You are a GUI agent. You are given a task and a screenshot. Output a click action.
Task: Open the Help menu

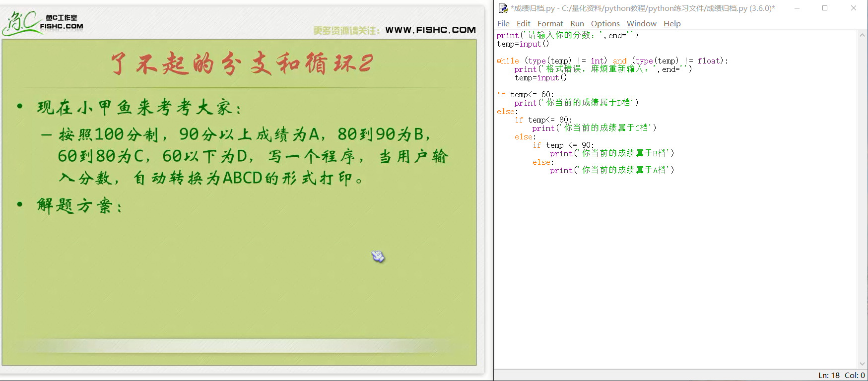coord(672,23)
